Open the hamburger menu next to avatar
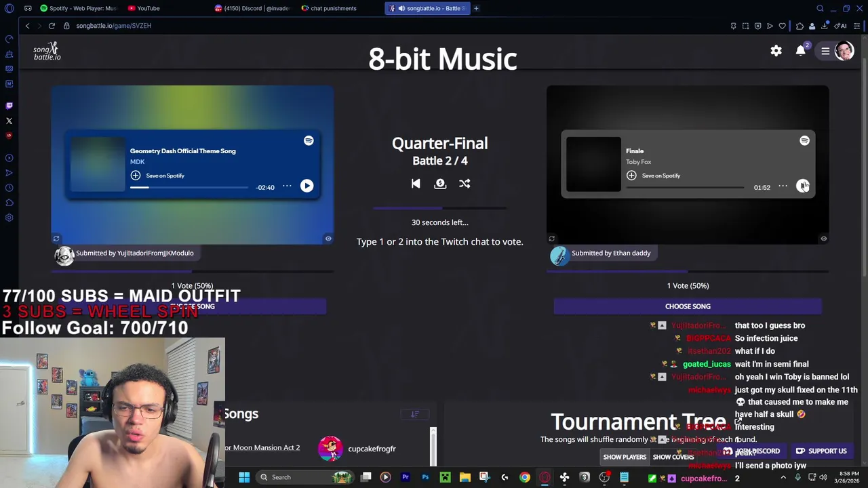The image size is (868, 488). click(825, 51)
